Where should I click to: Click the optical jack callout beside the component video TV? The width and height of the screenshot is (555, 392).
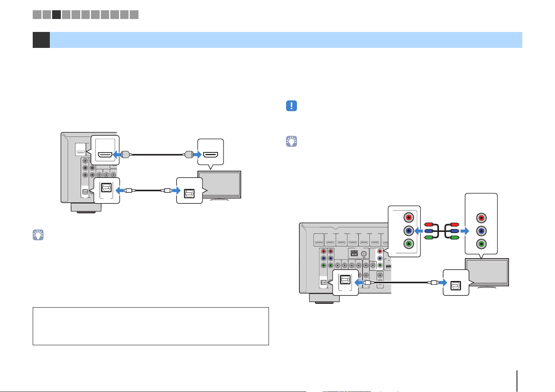[x=456, y=282]
